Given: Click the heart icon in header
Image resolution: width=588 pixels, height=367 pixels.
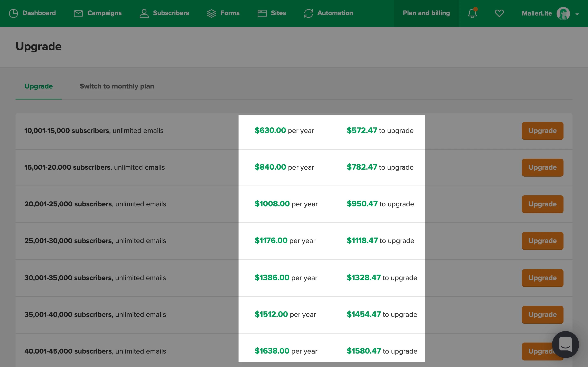Looking at the screenshot, I should (x=499, y=13).
